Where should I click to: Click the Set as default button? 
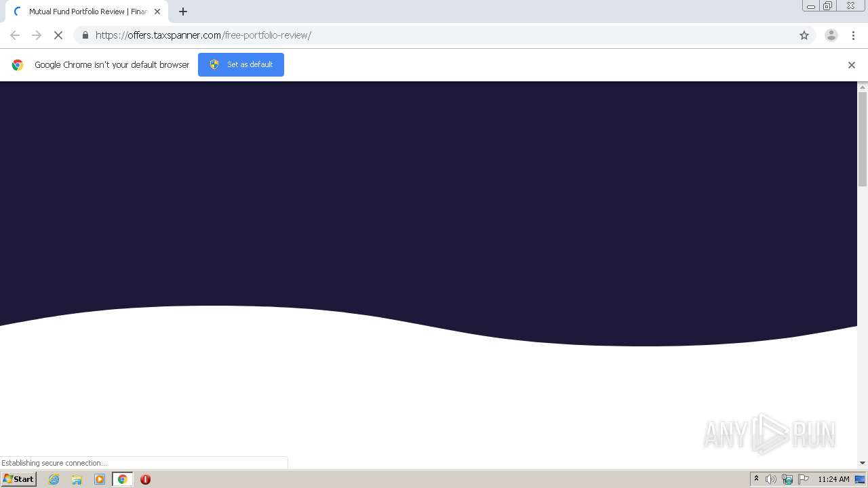coord(241,64)
